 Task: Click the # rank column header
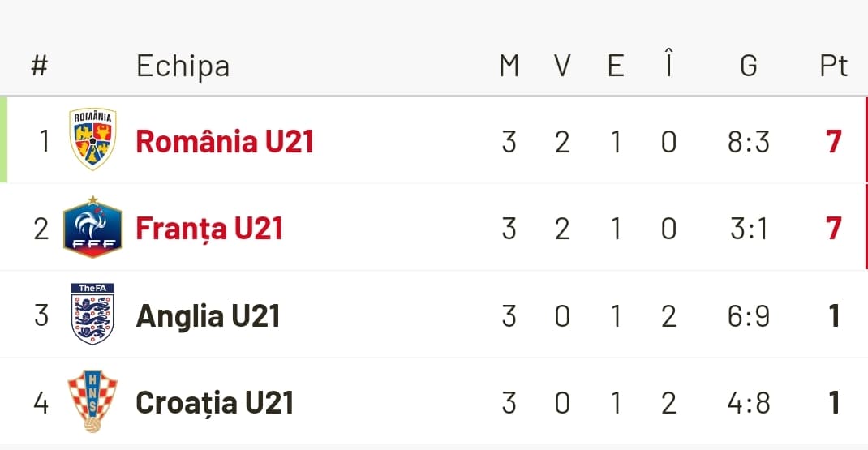coord(40,66)
